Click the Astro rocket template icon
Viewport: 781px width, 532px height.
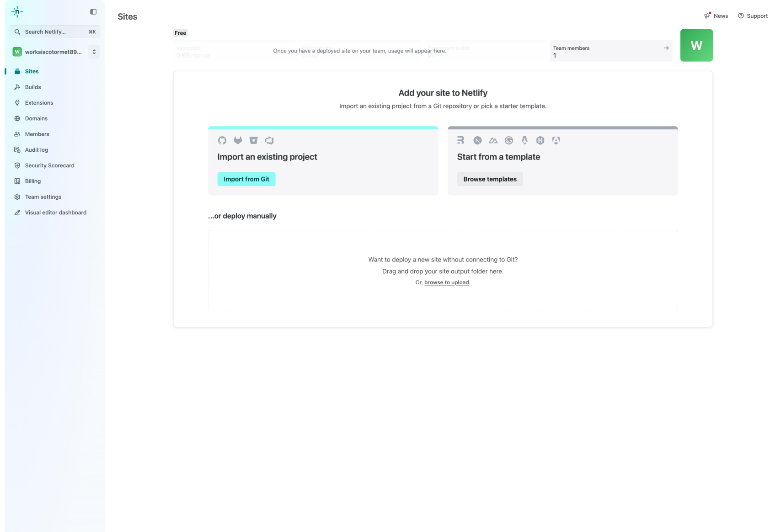(x=524, y=140)
